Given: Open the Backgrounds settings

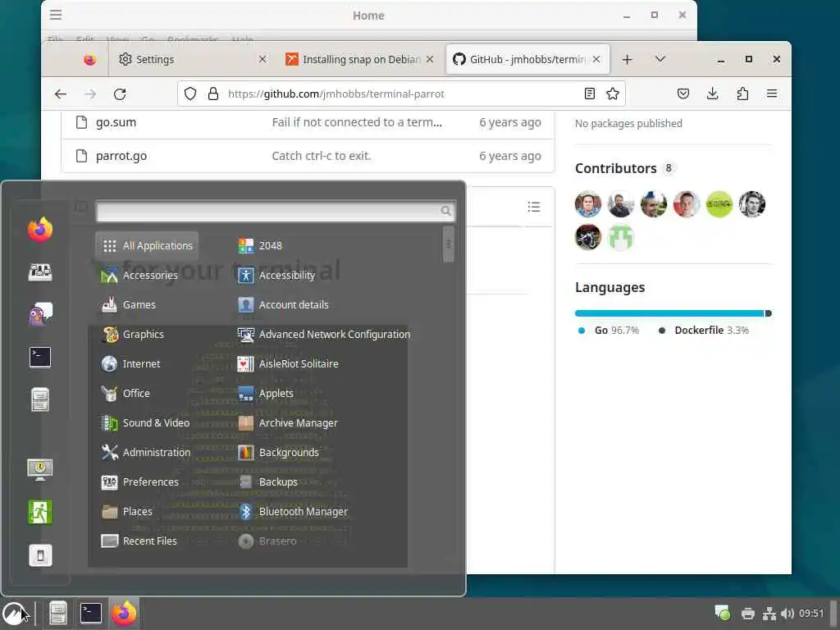Looking at the screenshot, I should point(279,452).
